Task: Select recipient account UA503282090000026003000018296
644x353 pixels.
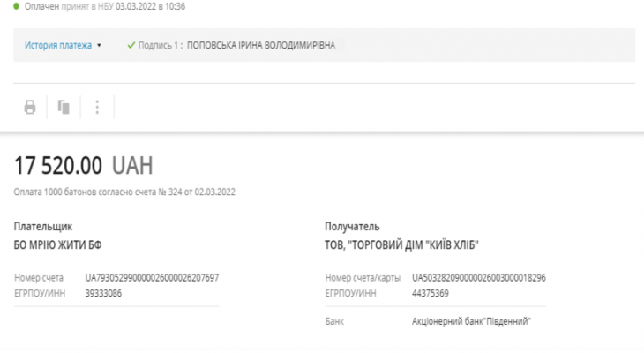Action: (479, 278)
